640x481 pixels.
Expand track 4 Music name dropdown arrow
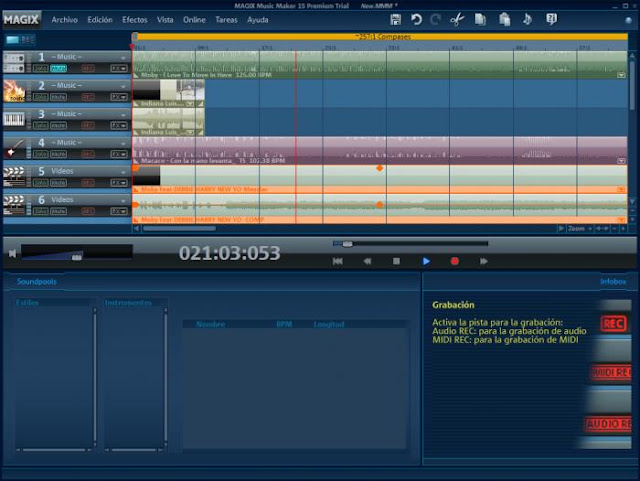point(123,144)
